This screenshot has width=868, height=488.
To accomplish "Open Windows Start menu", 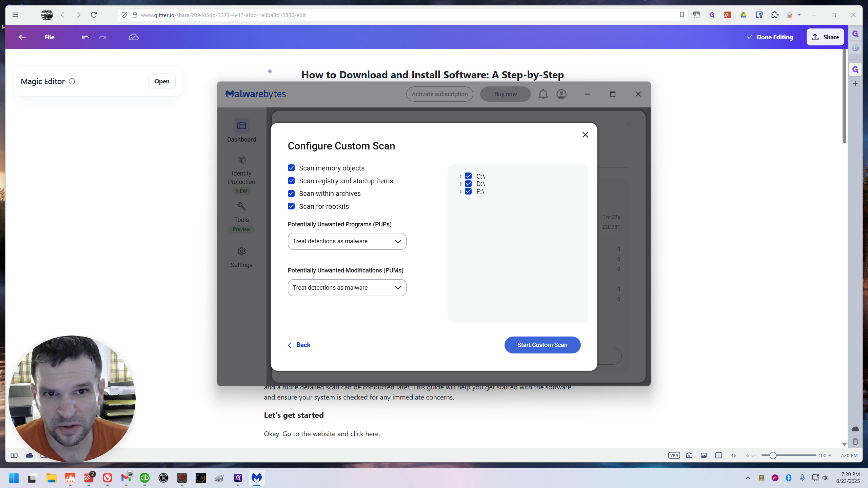I will tap(14, 478).
